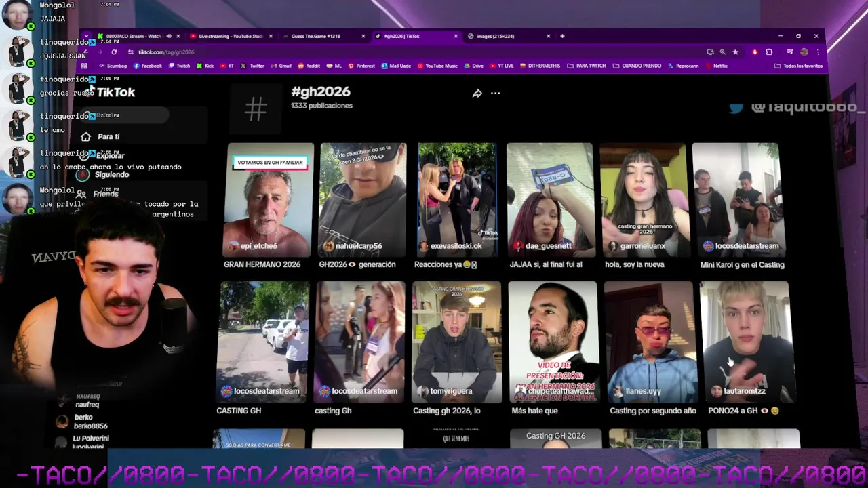The height and width of the screenshot is (488, 868).
Task: Open a new browser tab with plus button
Action: [x=562, y=36]
